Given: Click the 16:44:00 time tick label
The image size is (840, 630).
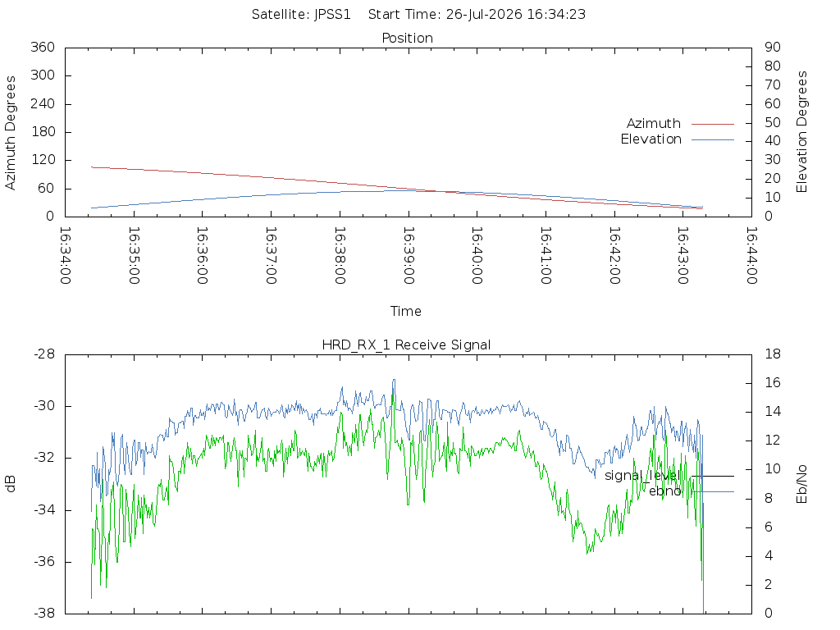Looking at the screenshot, I should pos(751,256).
